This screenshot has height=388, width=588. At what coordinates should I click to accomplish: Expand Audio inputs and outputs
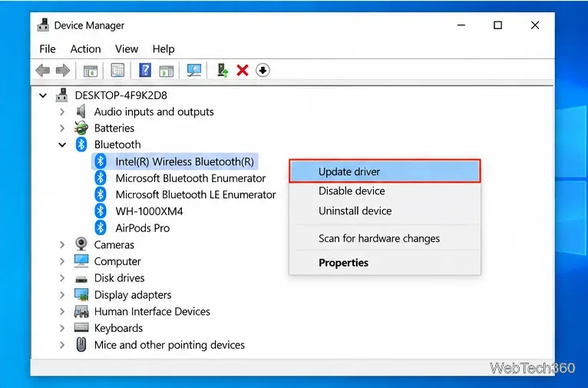(x=62, y=112)
